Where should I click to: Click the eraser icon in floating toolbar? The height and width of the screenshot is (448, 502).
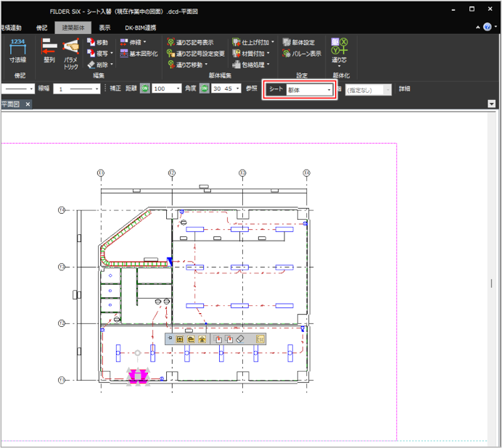click(242, 339)
